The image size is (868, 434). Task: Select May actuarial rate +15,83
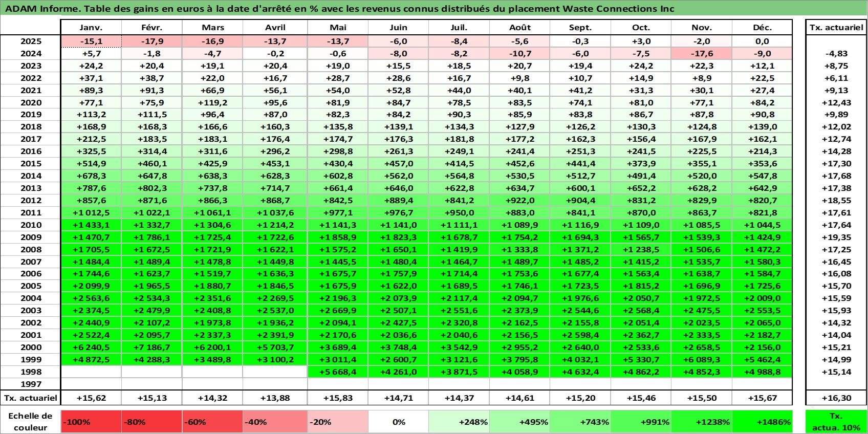coord(338,398)
